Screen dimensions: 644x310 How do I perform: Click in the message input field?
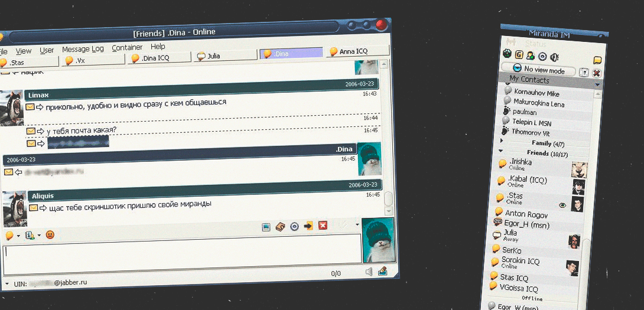[183, 254]
